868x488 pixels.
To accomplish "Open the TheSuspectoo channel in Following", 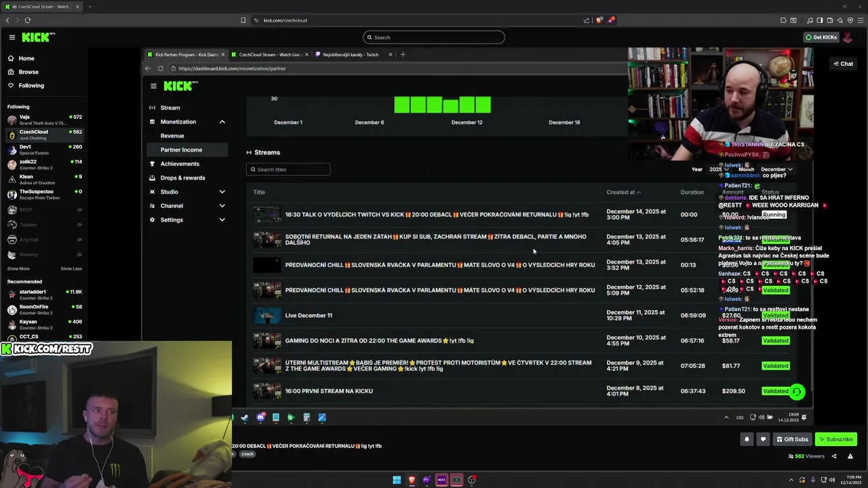I will click(x=44, y=194).
